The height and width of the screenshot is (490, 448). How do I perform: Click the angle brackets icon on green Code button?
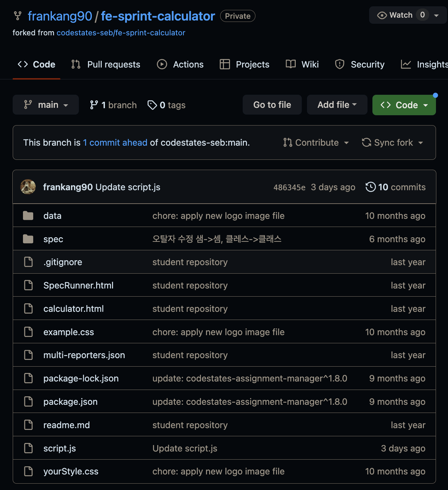click(x=385, y=105)
